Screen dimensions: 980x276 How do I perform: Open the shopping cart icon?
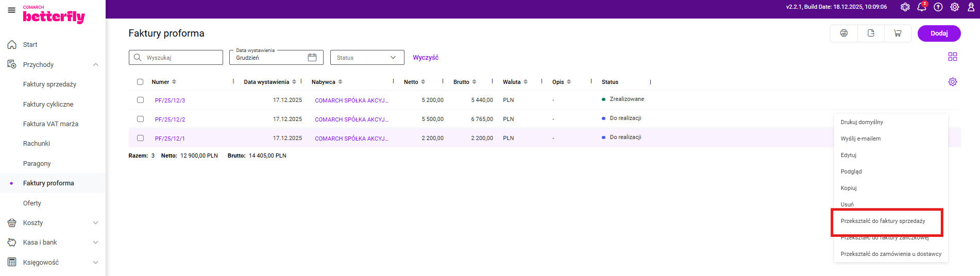(898, 33)
